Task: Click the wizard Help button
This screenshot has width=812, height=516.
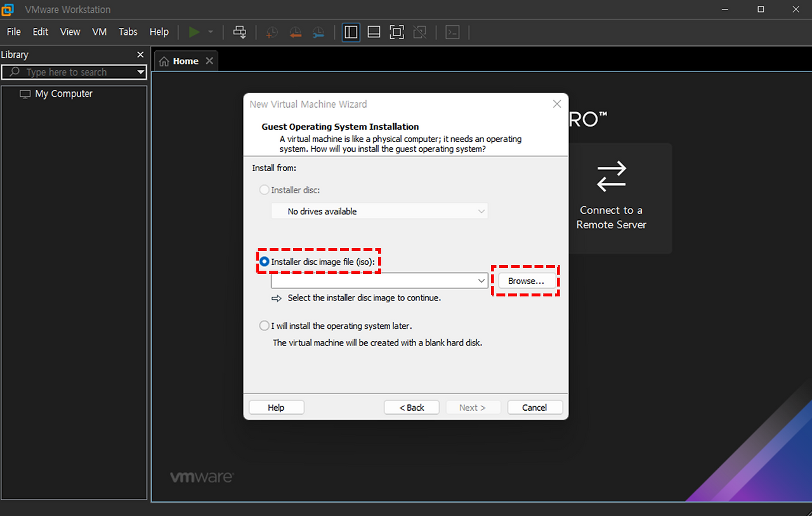Action: click(x=276, y=408)
